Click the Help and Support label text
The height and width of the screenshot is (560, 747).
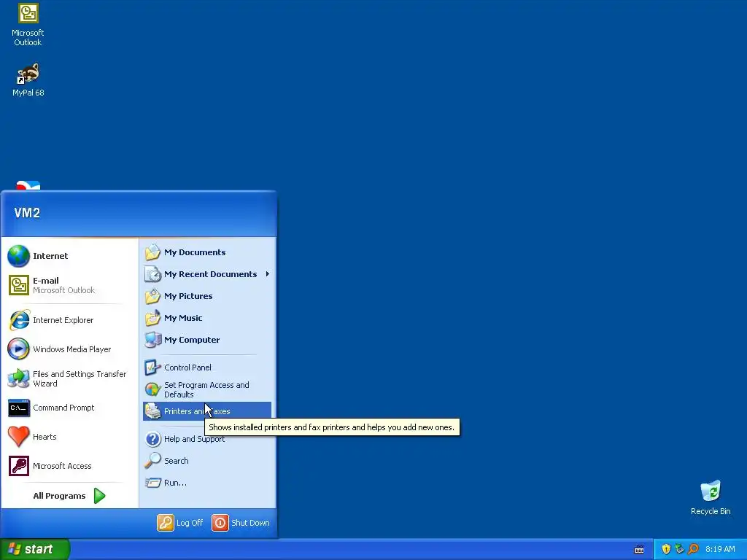194,439
